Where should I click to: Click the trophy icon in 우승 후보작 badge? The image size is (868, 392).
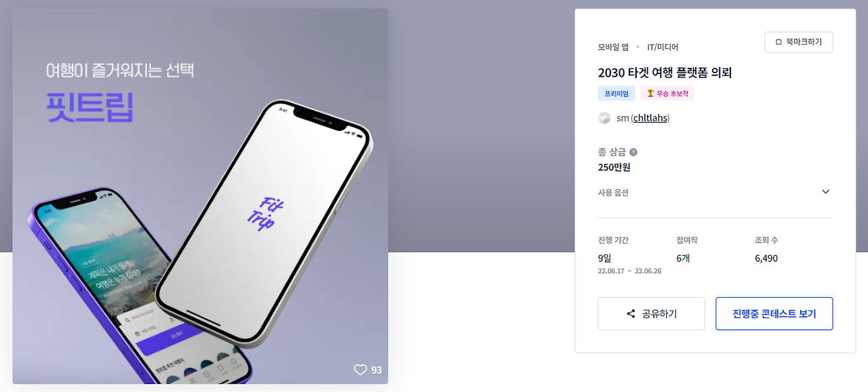(650, 94)
